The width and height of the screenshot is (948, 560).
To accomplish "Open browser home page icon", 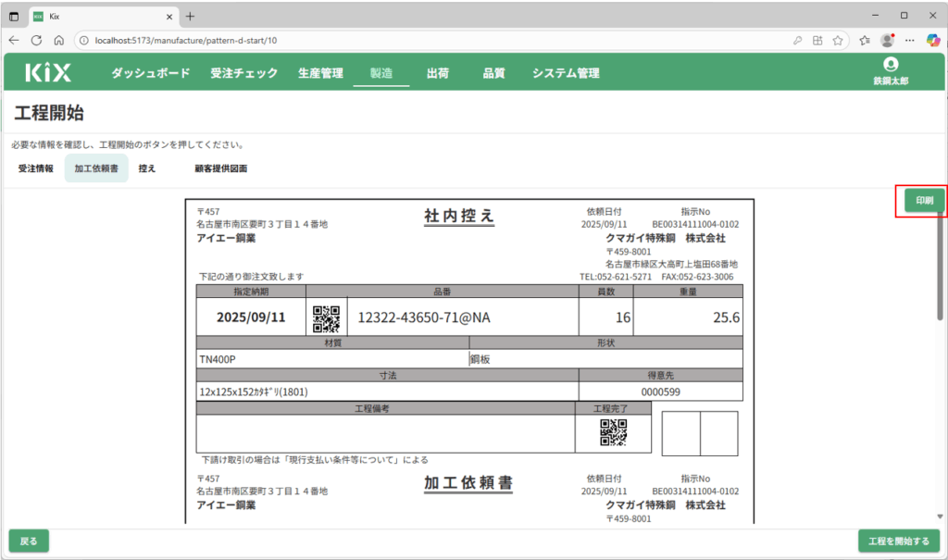I will click(58, 41).
